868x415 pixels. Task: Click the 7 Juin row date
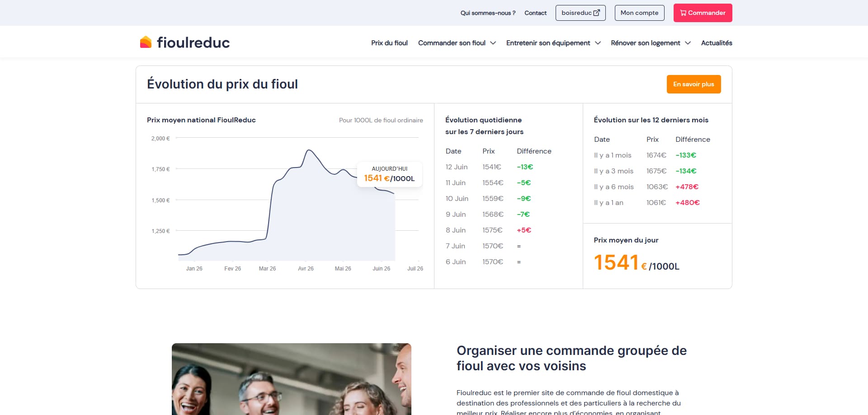(x=455, y=246)
